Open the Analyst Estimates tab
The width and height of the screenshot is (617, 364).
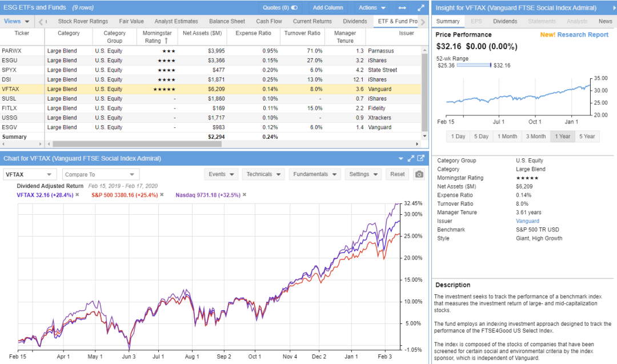pyautogui.click(x=176, y=21)
